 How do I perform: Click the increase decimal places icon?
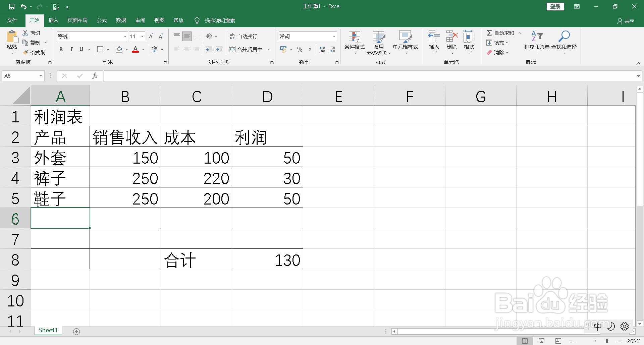(322, 49)
